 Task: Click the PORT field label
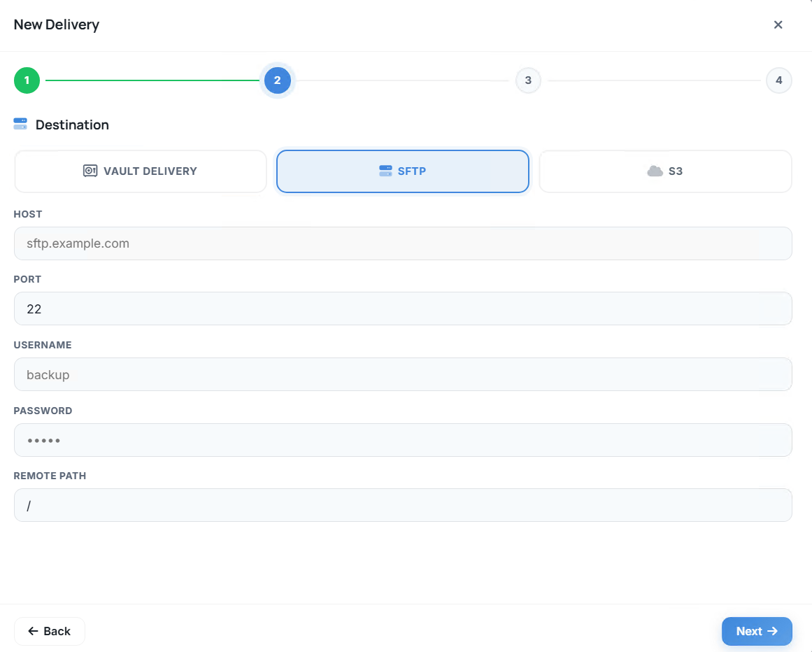tap(27, 280)
